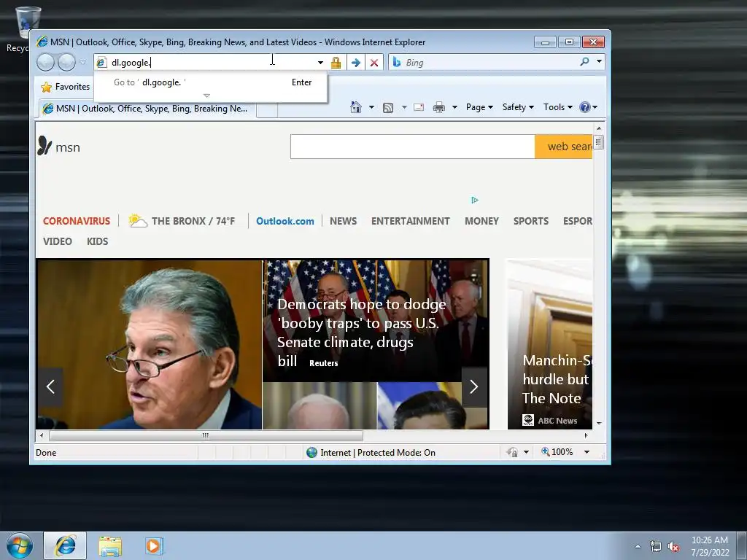Click the browser Forward button

point(66,63)
